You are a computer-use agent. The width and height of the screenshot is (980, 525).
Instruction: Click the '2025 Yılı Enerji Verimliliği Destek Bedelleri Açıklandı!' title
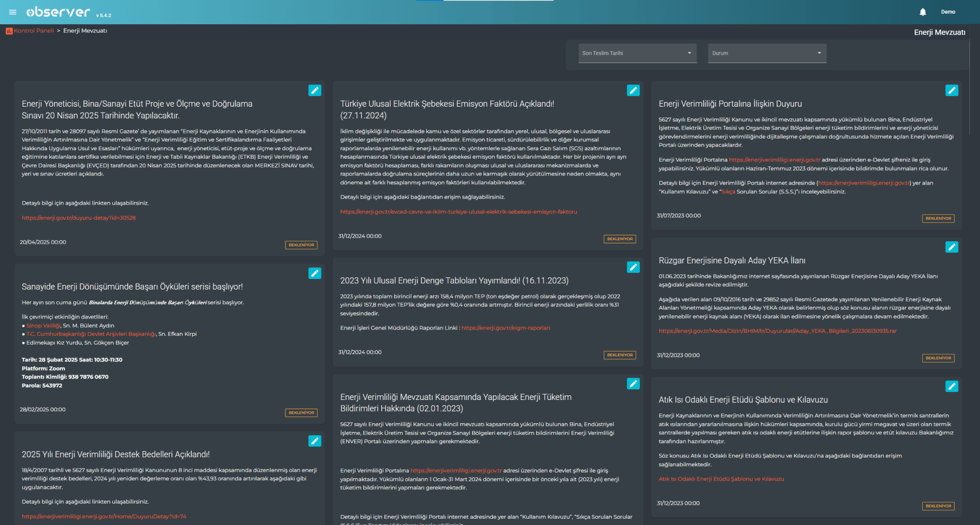(x=115, y=454)
